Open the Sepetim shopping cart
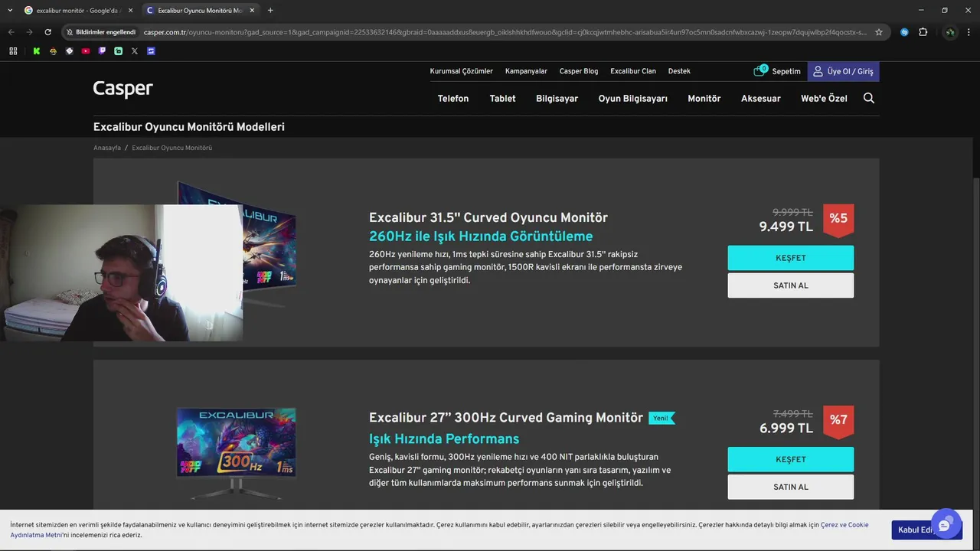The width and height of the screenshot is (980, 551). coord(777,71)
